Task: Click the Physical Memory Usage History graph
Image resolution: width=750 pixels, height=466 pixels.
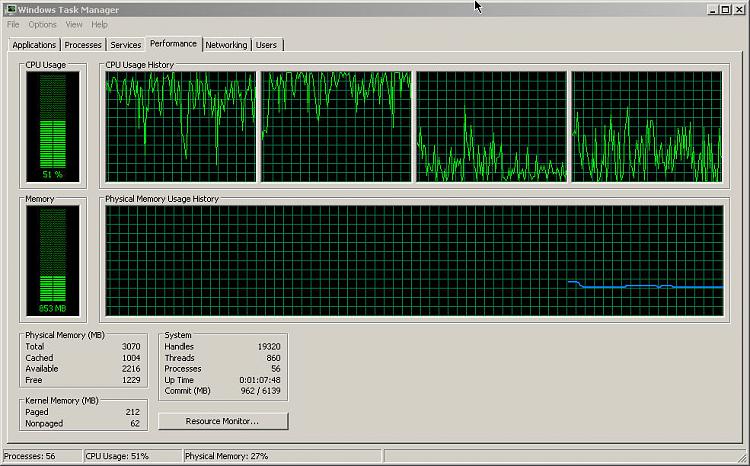Action: (x=414, y=261)
